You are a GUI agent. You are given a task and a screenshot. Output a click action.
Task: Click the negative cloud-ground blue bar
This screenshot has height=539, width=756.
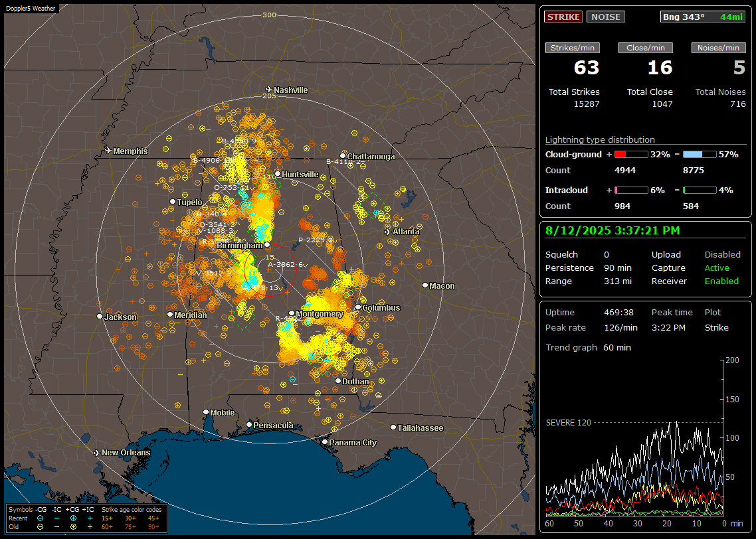[x=700, y=155]
